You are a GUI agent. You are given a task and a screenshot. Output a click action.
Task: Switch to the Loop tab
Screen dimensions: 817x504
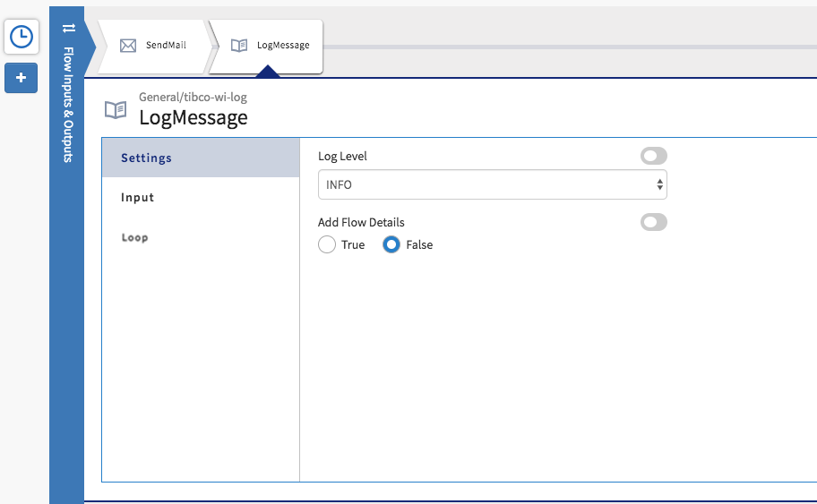[201, 237]
